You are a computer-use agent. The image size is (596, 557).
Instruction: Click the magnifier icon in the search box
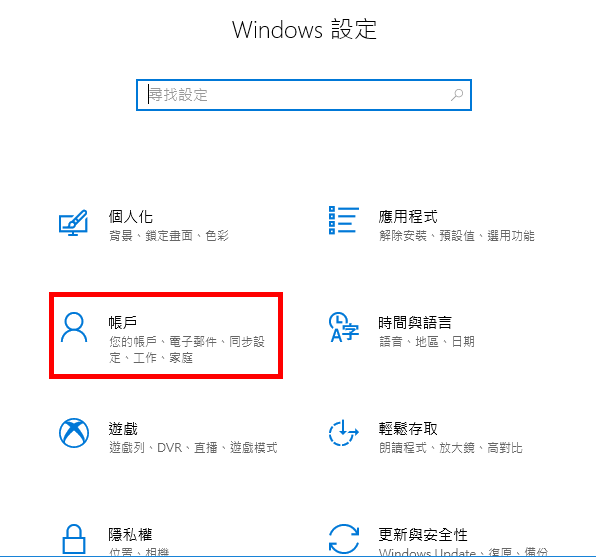pos(457,95)
